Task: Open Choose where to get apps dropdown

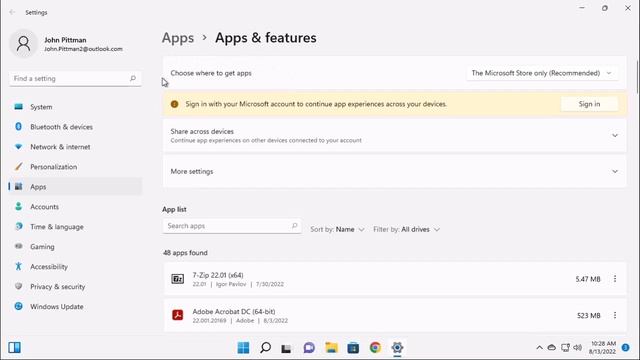Action: [542, 73]
